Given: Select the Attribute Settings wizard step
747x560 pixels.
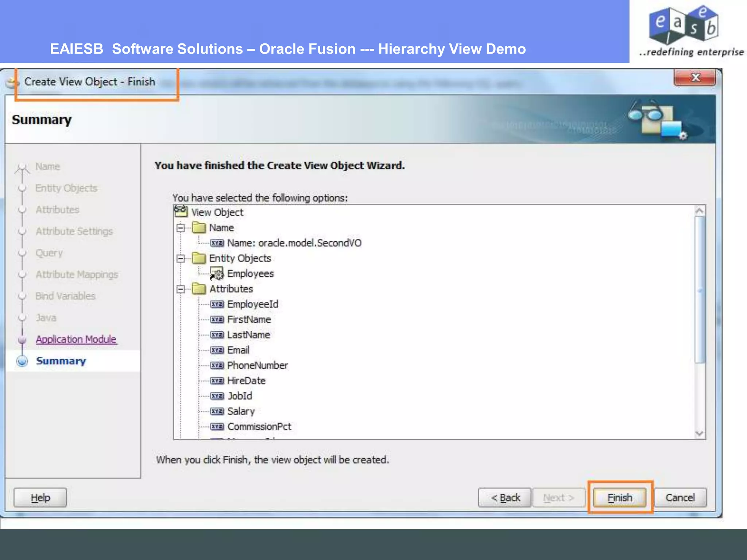Looking at the screenshot, I should pyautogui.click(x=74, y=232).
